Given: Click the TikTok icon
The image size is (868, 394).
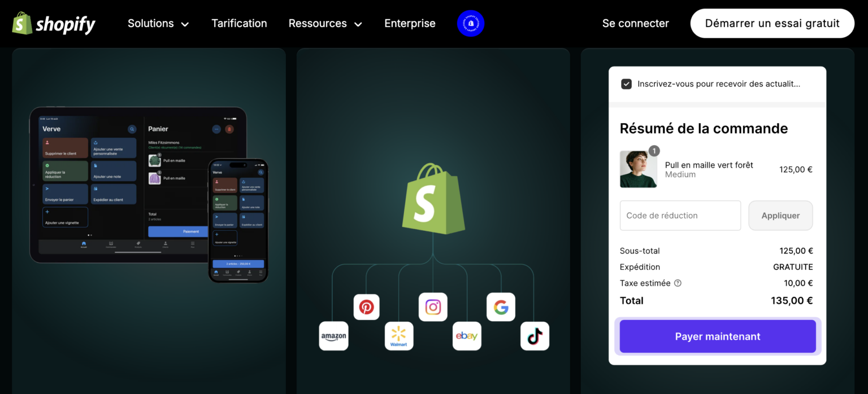Looking at the screenshot, I should click(x=535, y=336).
